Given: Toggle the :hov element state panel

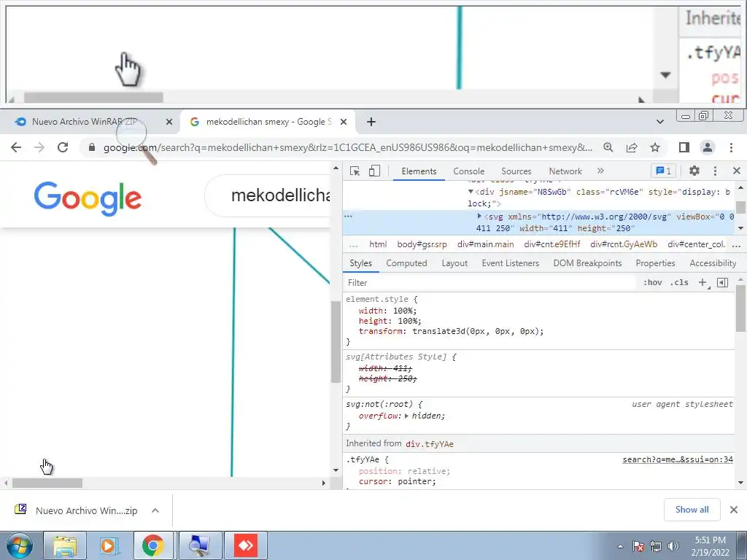Looking at the screenshot, I should 652,282.
